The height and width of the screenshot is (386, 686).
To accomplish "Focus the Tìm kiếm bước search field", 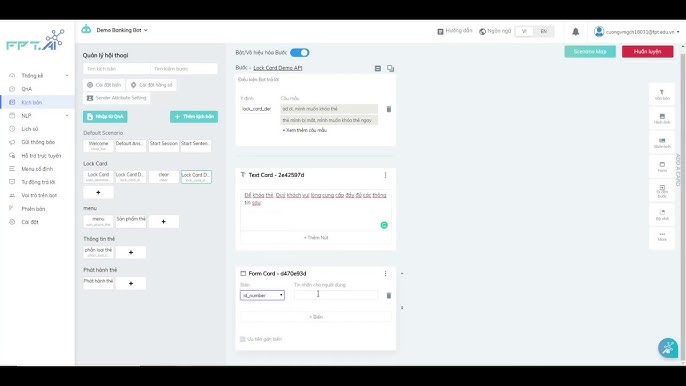I will pyautogui.click(x=184, y=69).
